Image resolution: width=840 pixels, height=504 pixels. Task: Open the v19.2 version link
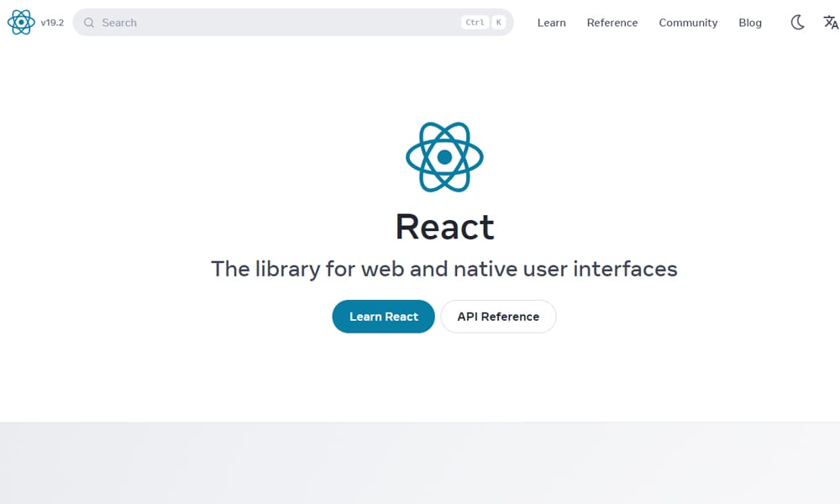(x=52, y=23)
